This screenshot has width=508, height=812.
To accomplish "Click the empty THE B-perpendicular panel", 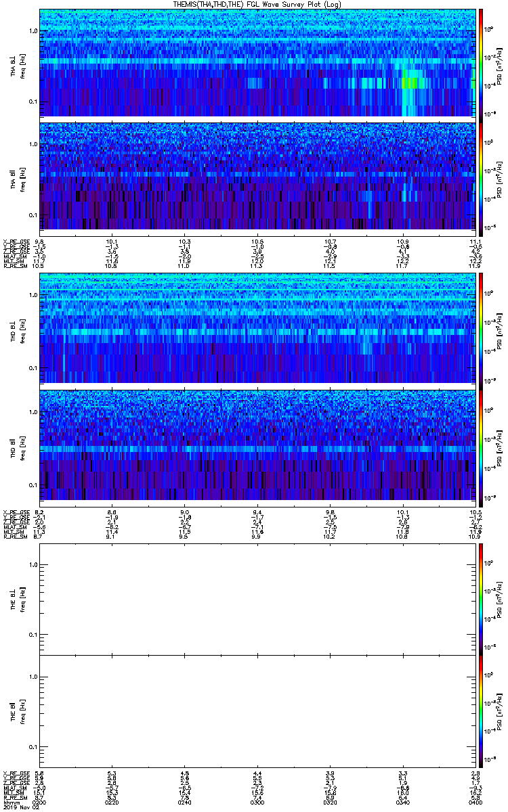I will tap(257, 598).
